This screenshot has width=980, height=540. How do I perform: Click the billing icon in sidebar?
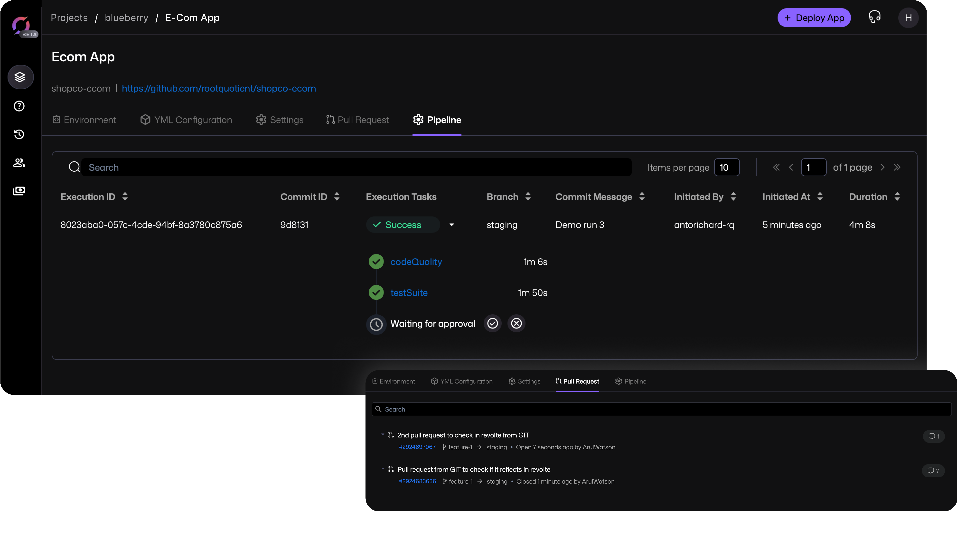pos(19,191)
